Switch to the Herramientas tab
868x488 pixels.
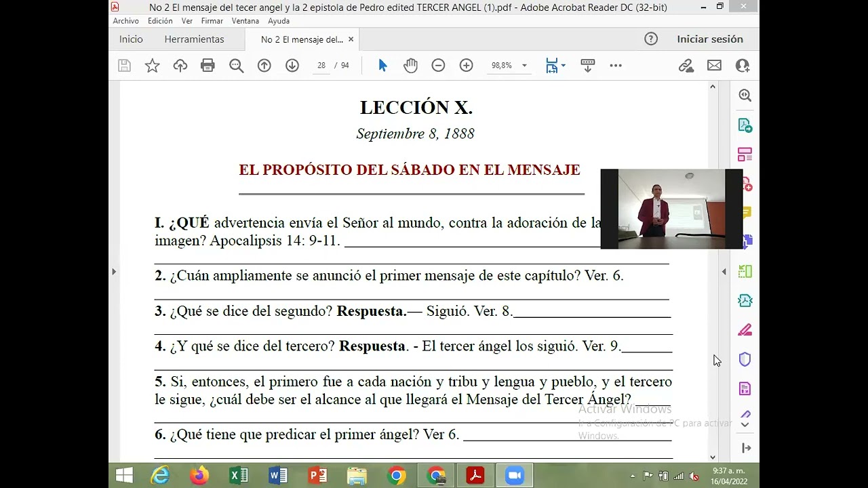coord(194,39)
